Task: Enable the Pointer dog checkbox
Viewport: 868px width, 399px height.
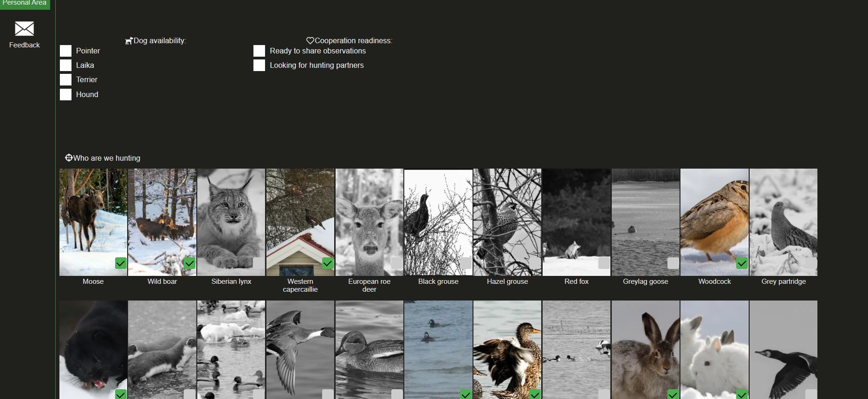Action: 65,51
